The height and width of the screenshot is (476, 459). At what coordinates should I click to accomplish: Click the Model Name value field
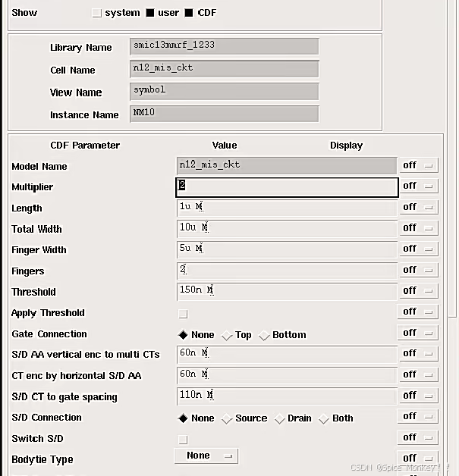click(x=287, y=165)
